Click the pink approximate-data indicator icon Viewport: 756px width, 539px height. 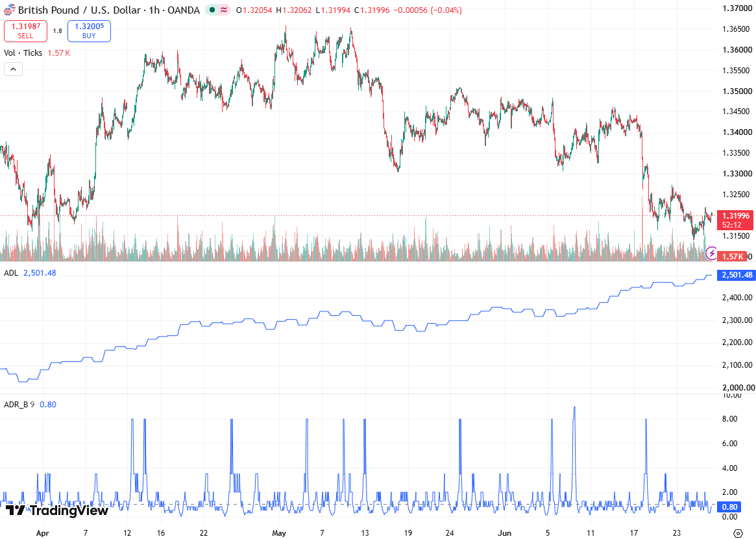(224, 10)
